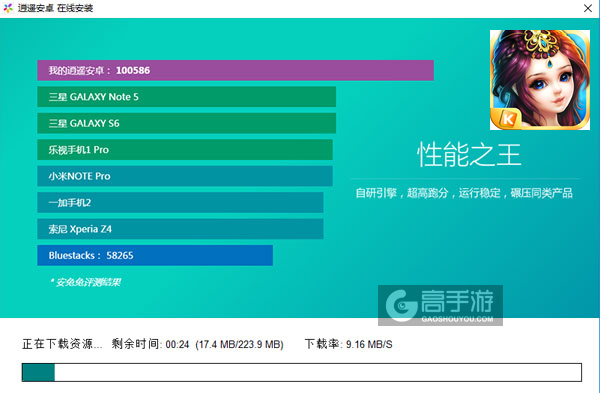Click the download rate 9.16 MB/S text
This screenshot has width=600, height=393.
coord(369,344)
